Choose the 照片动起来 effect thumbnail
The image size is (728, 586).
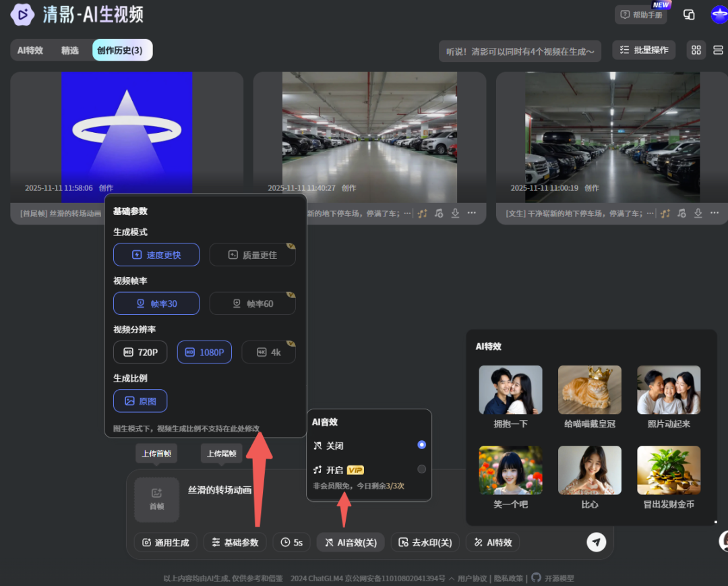click(669, 390)
